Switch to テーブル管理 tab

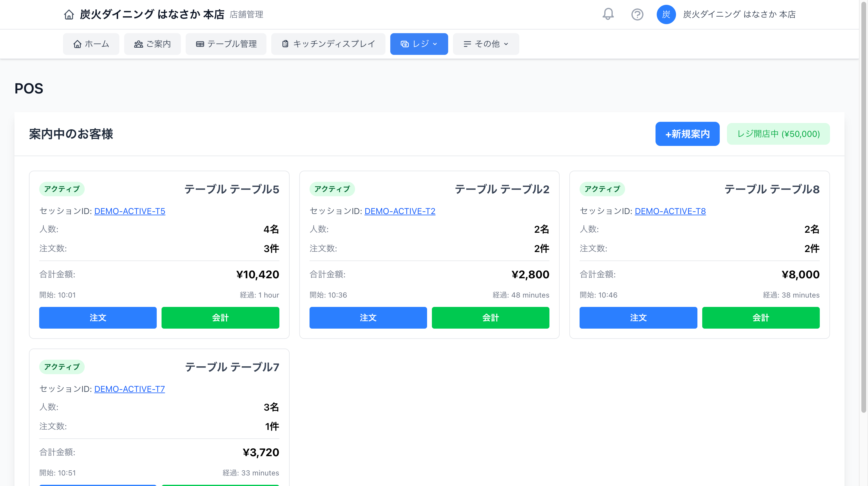pos(226,44)
